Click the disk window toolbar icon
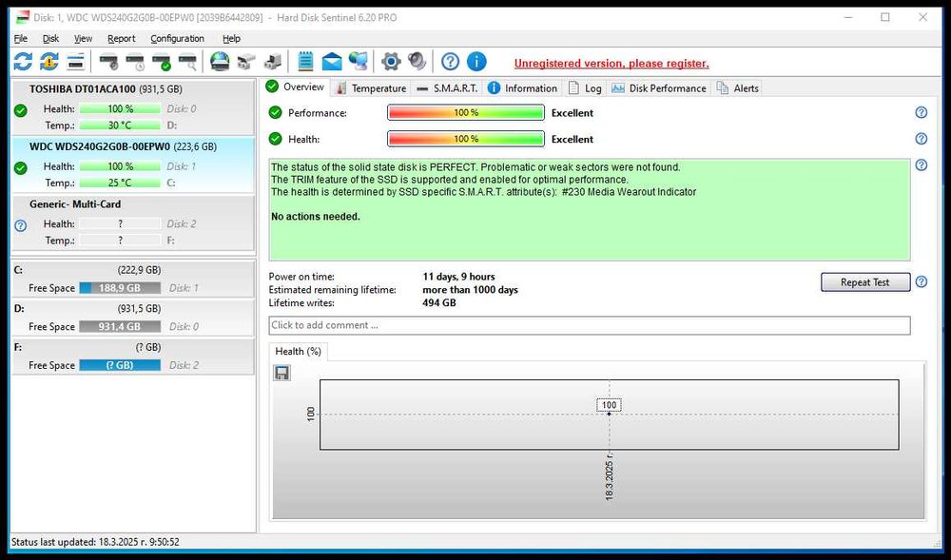951x560 pixels. pos(75,61)
